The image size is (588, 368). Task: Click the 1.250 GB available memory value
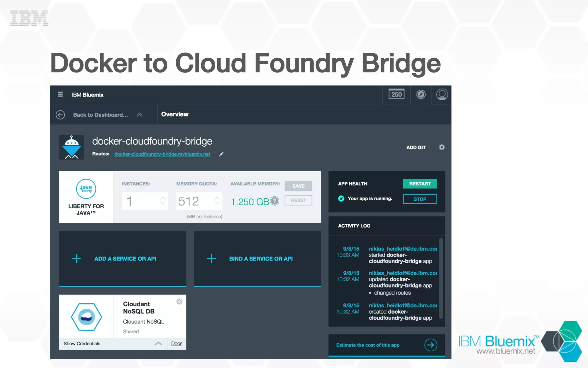point(250,202)
